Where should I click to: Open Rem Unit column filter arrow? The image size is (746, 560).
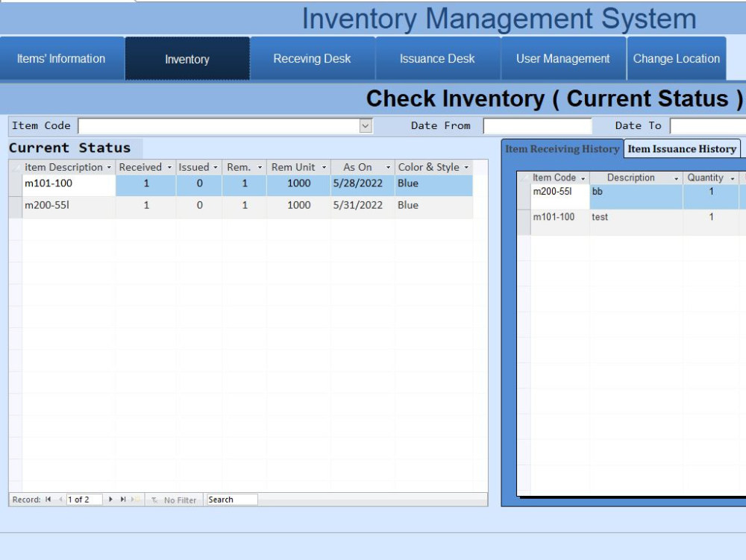pos(324,167)
